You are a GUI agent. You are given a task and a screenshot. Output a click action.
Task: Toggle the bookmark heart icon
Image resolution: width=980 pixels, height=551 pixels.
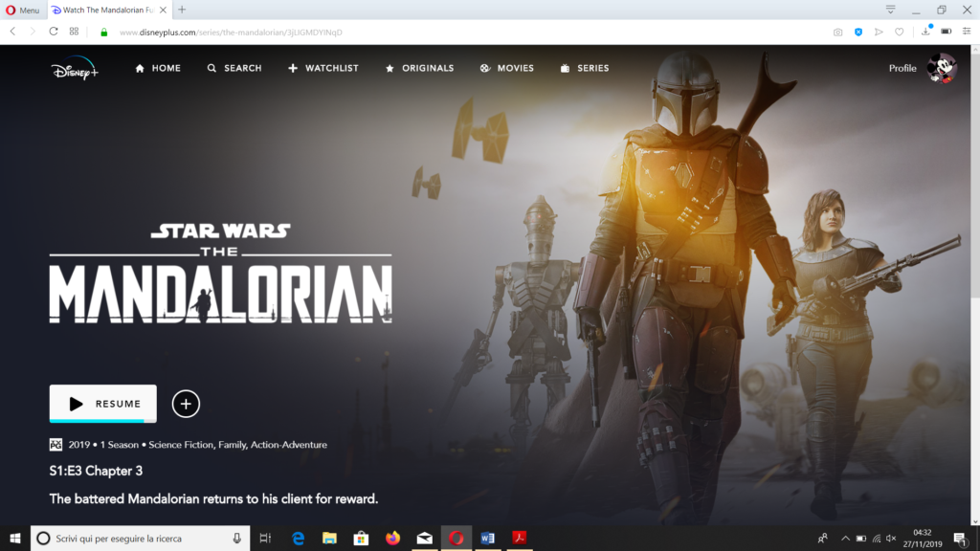coord(899,32)
